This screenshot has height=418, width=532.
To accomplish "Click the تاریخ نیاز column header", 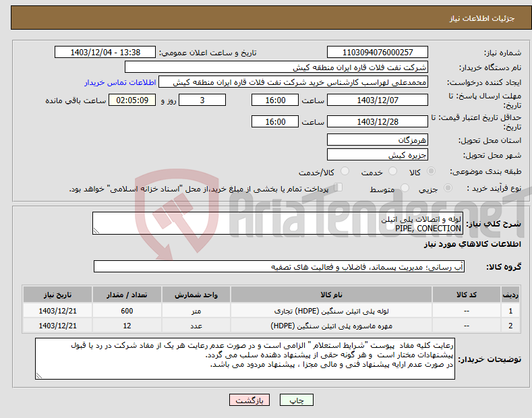I will tap(58, 295).
